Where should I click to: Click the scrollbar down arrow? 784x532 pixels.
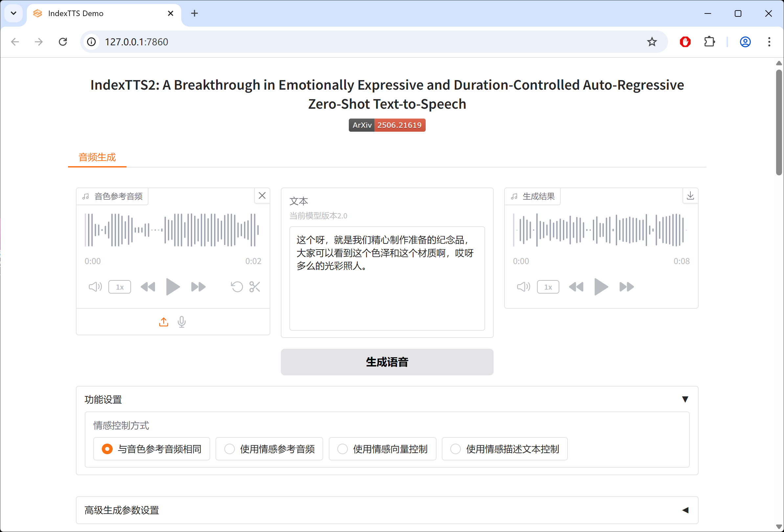click(779, 527)
